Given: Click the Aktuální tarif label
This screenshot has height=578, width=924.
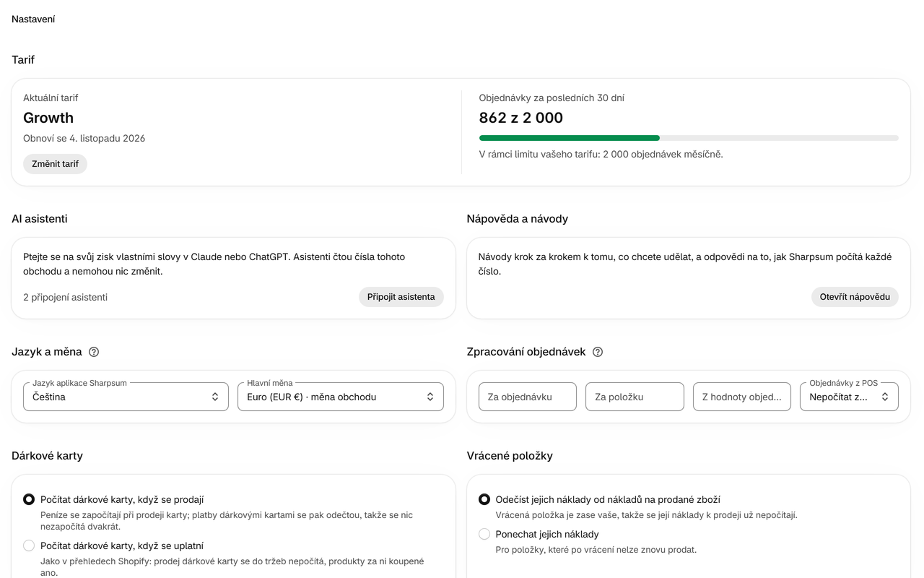Looking at the screenshot, I should [x=51, y=98].
